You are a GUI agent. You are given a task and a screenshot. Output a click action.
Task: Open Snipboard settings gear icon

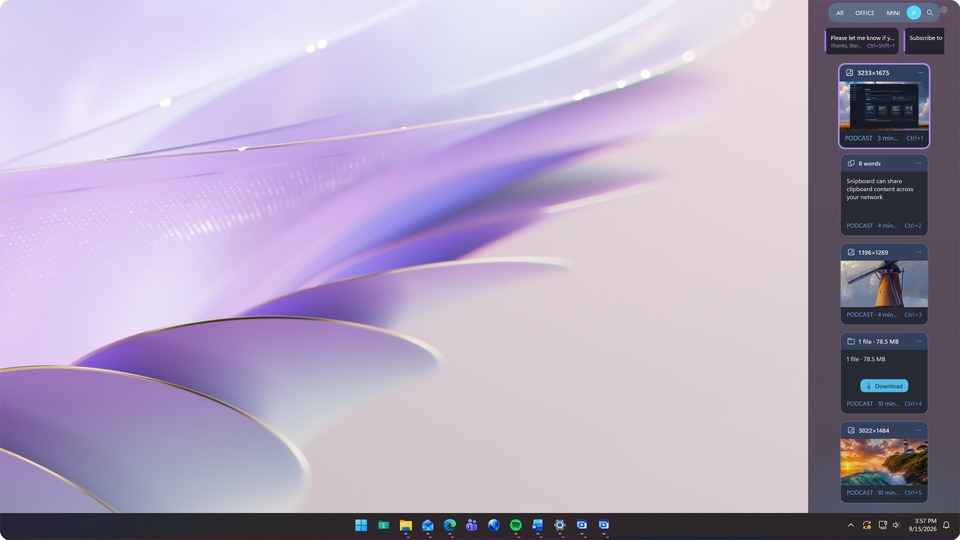944,9
